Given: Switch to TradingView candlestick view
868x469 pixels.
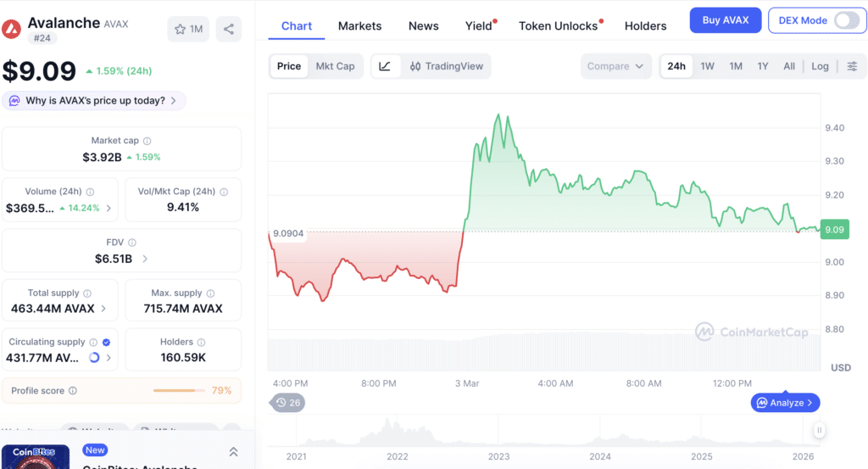Looking at the screenshot, I should [446, 66].
